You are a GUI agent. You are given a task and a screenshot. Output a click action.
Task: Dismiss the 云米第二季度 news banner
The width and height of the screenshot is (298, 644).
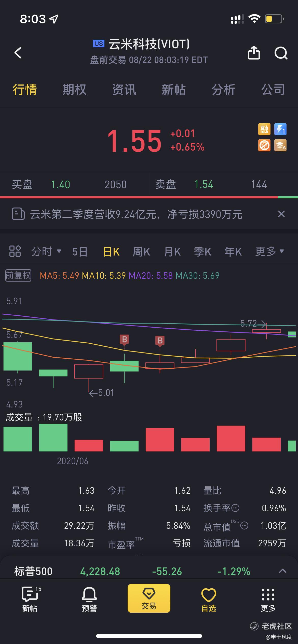pyautogui.click(x=281, y=214)
